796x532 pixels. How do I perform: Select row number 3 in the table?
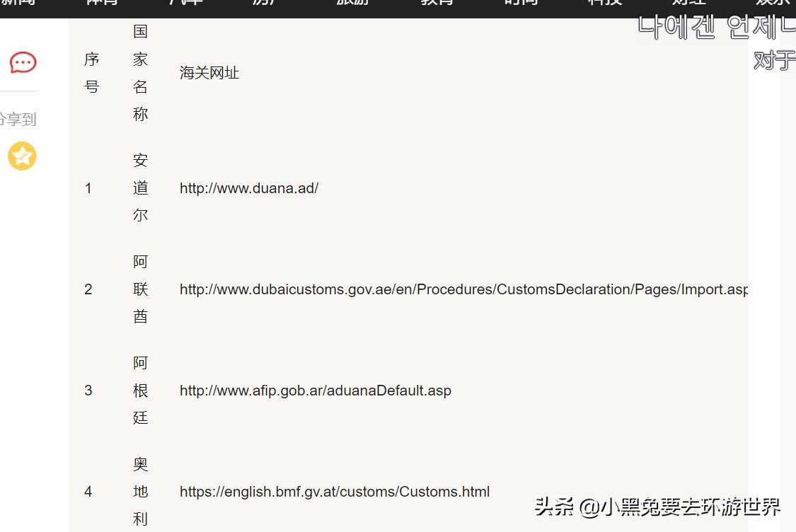pyautogui.click(x=88, y=391)
